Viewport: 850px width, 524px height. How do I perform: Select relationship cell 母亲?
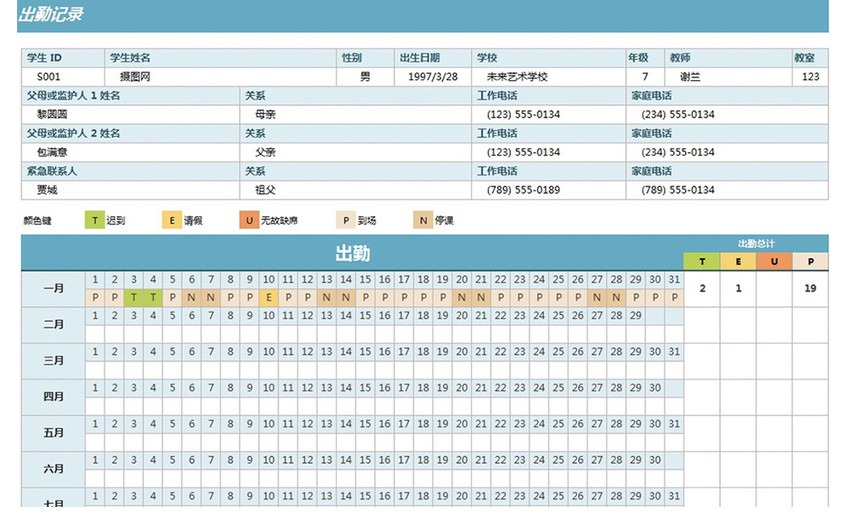click(356, 114)
